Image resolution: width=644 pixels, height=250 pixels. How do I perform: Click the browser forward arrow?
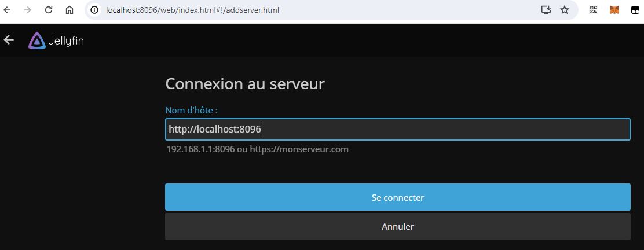tap(27, 10)
